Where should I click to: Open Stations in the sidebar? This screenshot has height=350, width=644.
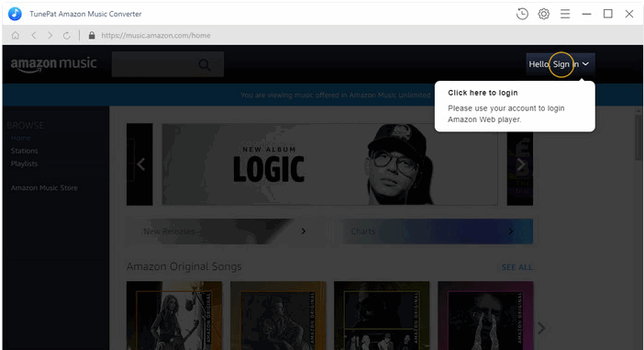pos(24,151)
